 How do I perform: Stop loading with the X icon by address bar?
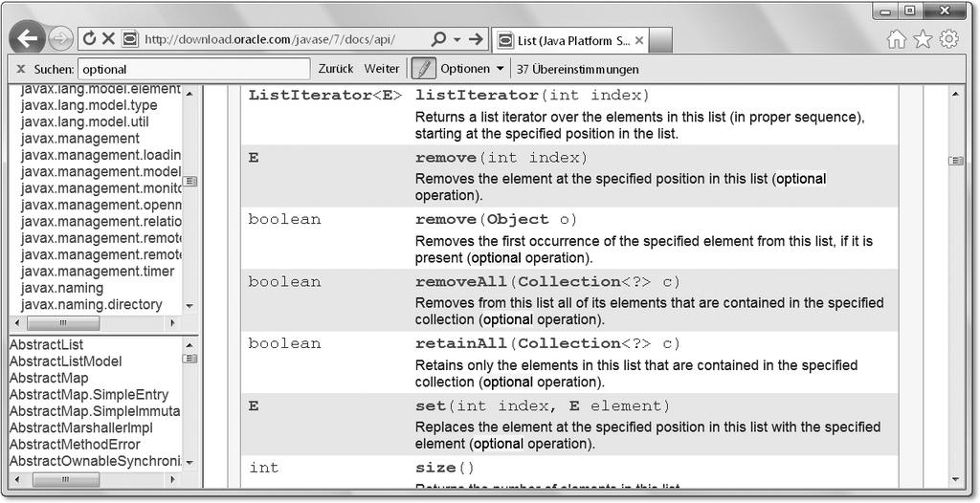point(108,39)
